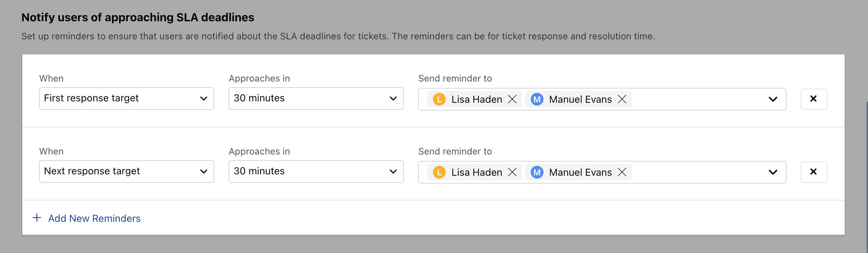Click the Manuel Evans chip in first row
868x253 pixels.
tap(580, 99)
